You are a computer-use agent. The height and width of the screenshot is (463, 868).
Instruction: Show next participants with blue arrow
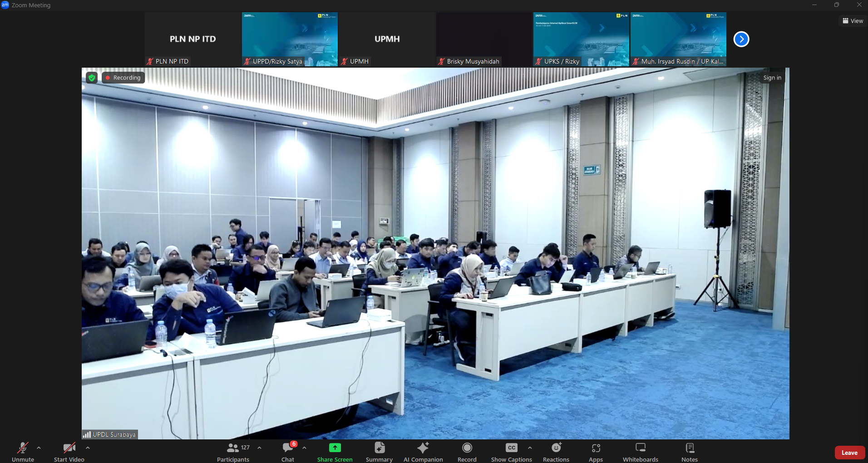(x=741, y=39)
